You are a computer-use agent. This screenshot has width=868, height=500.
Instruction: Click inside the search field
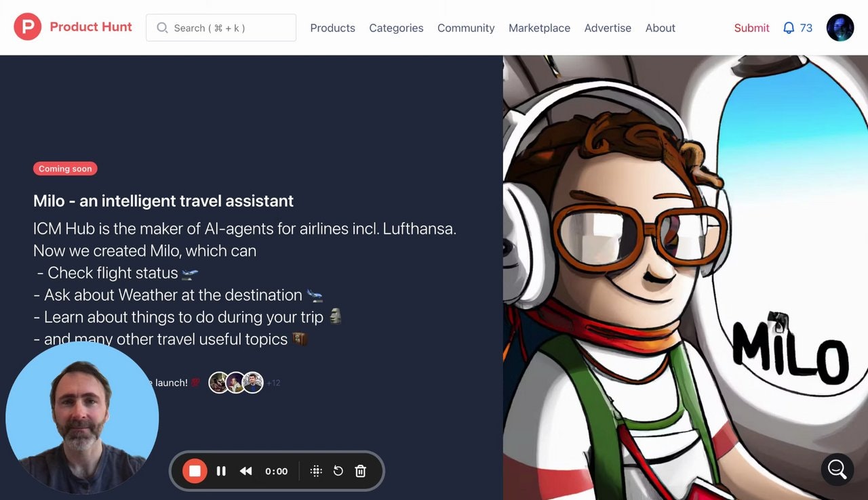tap(220, 28)
